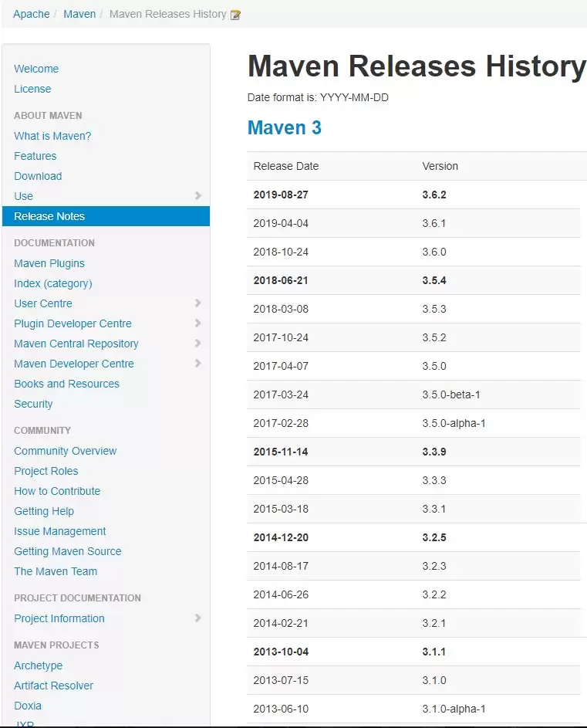This screenshot has width=587, height=728.
Task: Expand the Use submenu chevron
Action: tap(198, 195)
